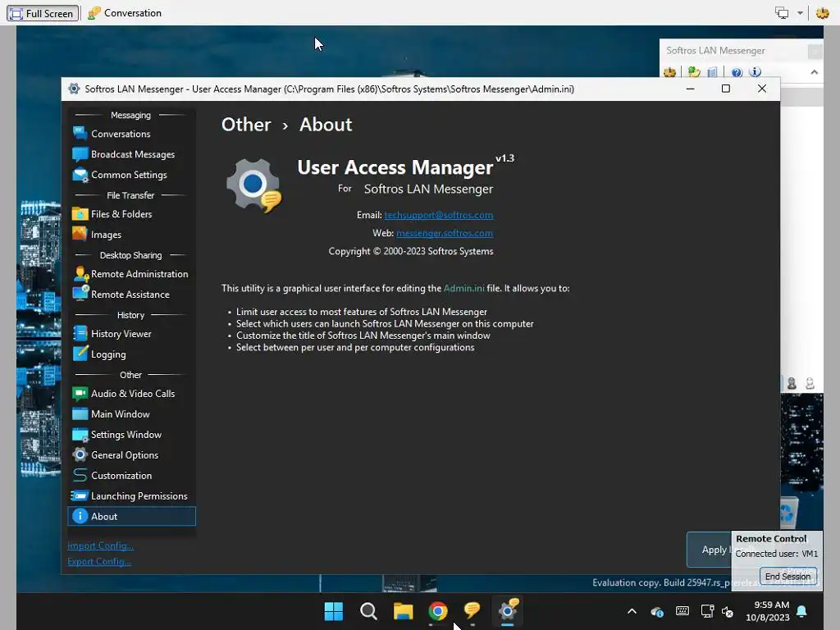Open the messenger.softros.com web link

click(x=445, y=233)
